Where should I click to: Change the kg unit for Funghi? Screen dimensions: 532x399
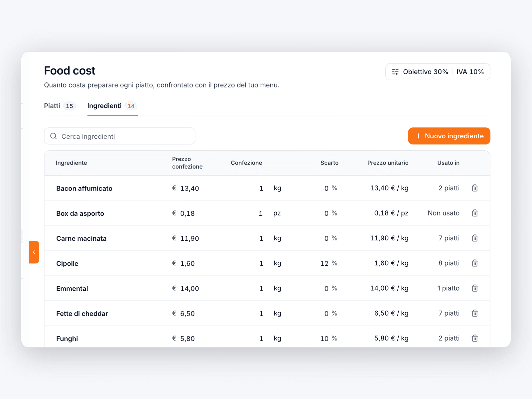(277, 338)
